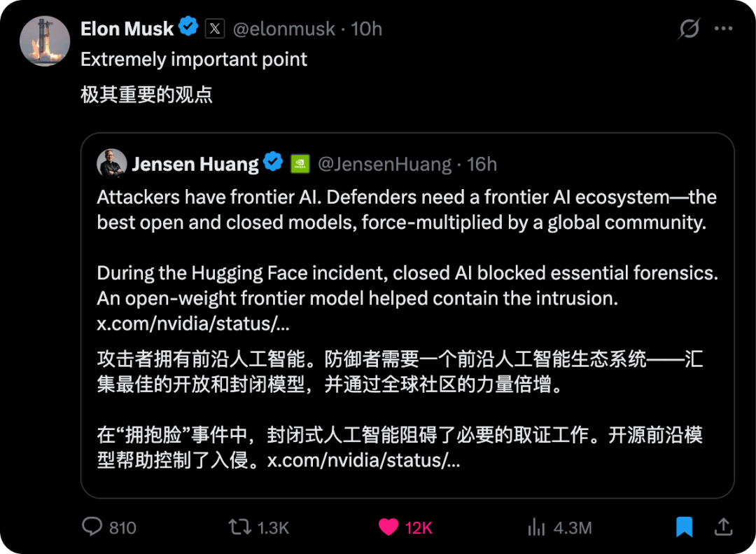Open Jensen Huang's profile photo

(x=112, y=163)
